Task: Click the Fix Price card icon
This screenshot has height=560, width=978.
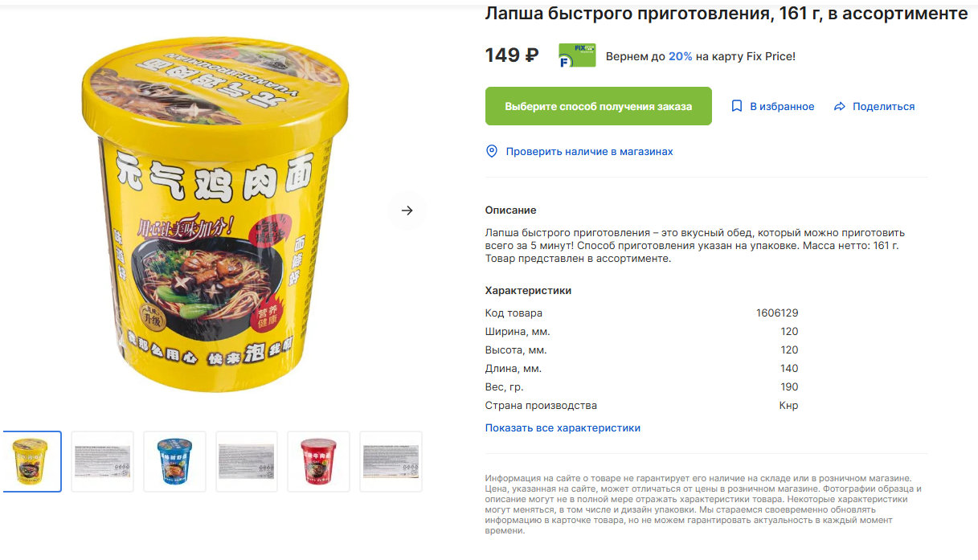Action: point(577,55)
